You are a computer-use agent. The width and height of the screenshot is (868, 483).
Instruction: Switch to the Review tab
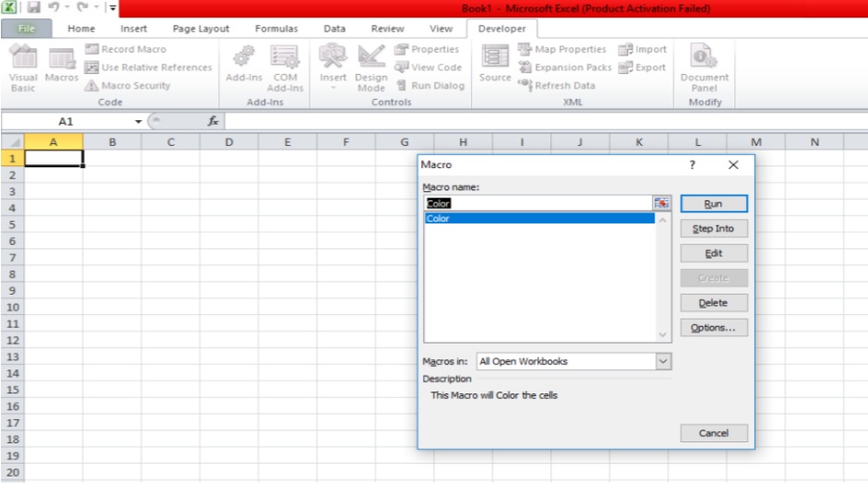pos(388,29)
